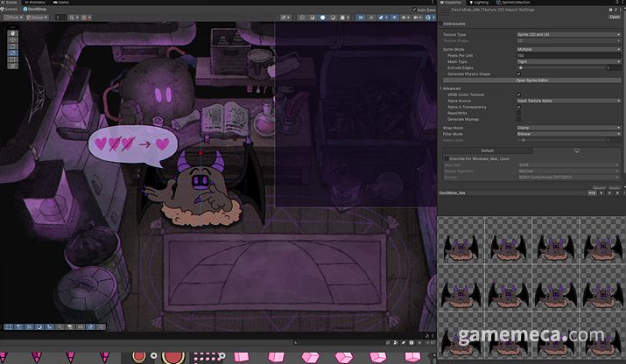Open the Sprite Mode dropdown

(568, 50)
